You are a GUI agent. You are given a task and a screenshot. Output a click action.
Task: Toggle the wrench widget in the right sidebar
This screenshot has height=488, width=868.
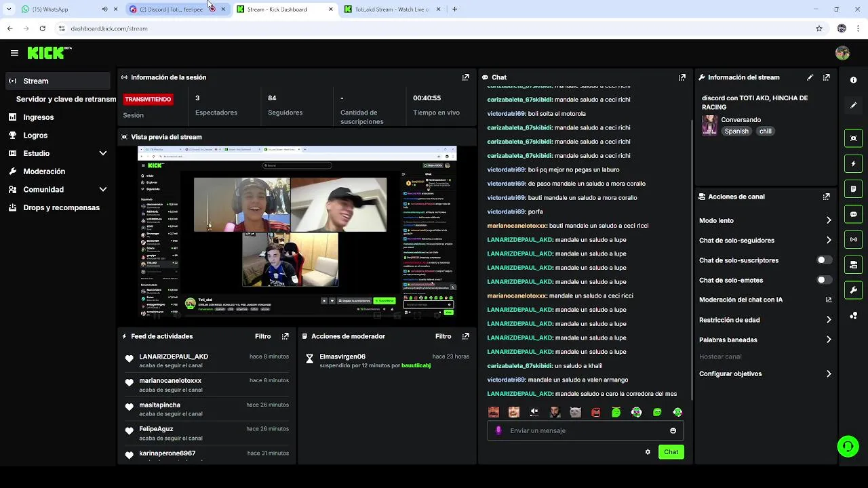[x=853, y=290]
